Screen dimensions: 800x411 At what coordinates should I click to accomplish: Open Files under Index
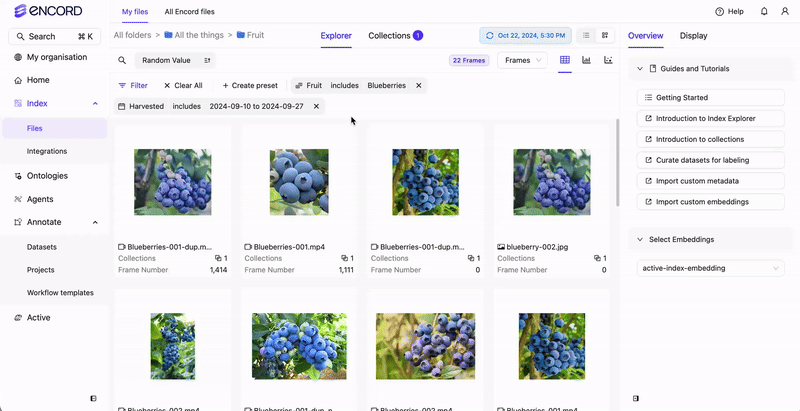(x=55, y=129)
